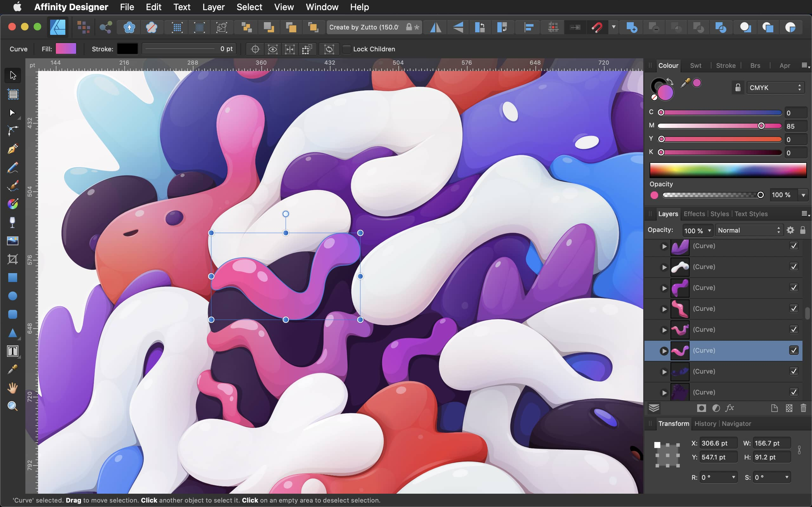Select the Vector Crop tool
Screen dimensions: 812x507
[12, 259]
